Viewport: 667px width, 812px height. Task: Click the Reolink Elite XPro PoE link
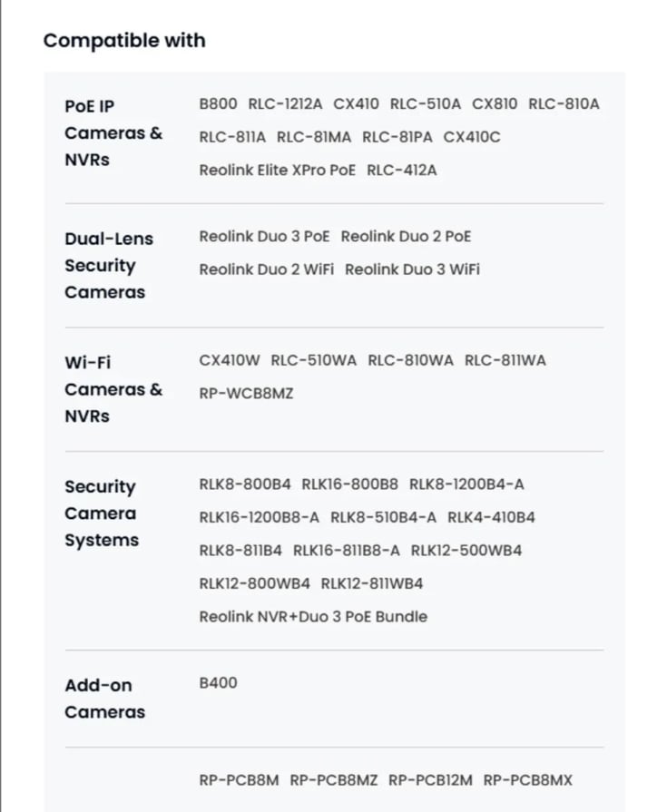[278, 170]
